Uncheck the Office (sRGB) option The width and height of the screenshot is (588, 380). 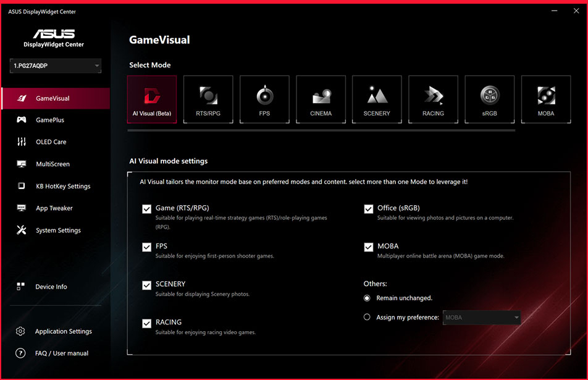(x=369, y=208)
